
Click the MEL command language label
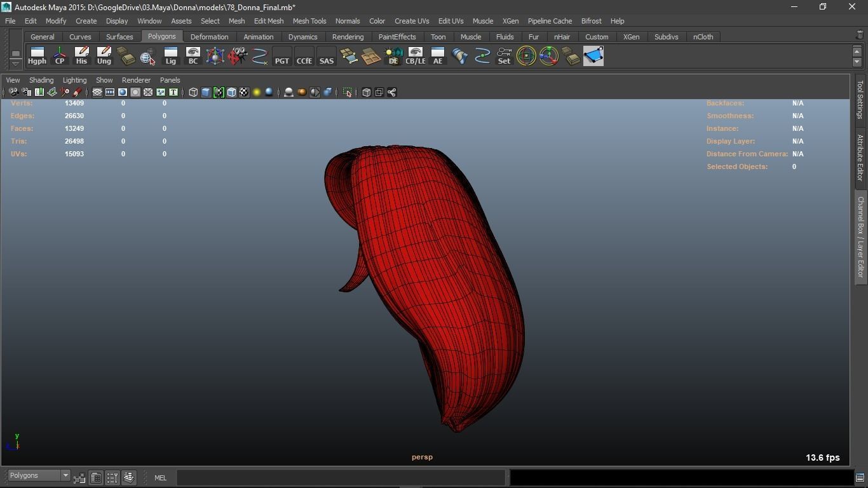[160, 478]
